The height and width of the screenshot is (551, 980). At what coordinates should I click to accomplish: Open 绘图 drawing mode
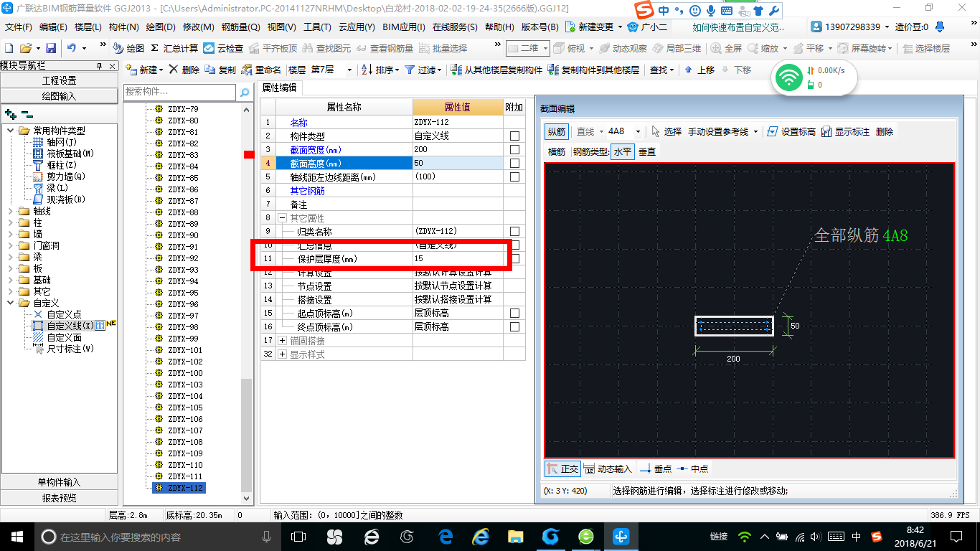(128, 48)
